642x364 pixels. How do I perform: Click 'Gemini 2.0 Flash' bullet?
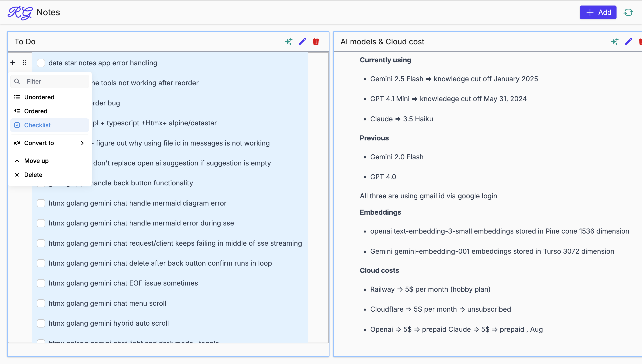click(x=397, y=157)
